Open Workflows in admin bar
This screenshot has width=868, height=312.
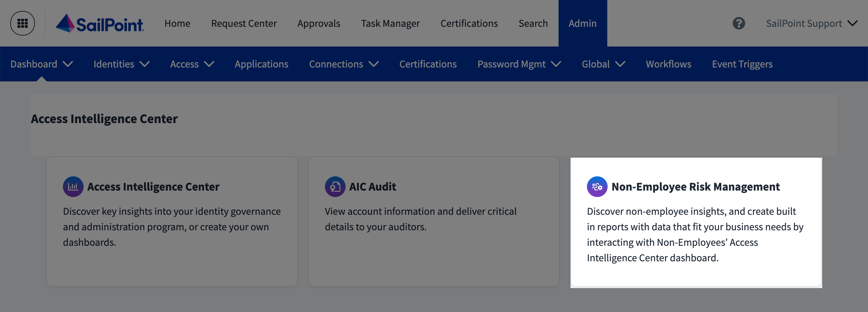[x=669, y=64]
